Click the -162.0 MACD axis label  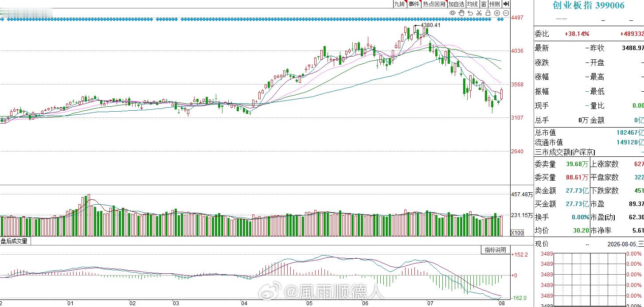(519, 298)
